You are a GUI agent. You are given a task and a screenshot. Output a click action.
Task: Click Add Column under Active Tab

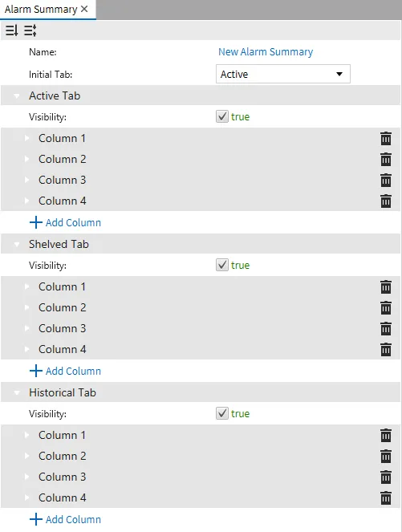pyautogui.click(x=65, y=222)
